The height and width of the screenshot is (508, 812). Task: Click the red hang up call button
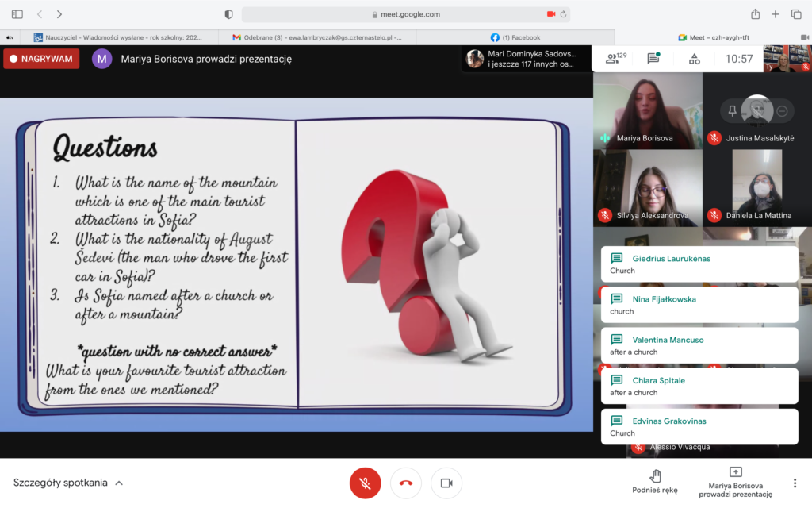pos(406,483)
